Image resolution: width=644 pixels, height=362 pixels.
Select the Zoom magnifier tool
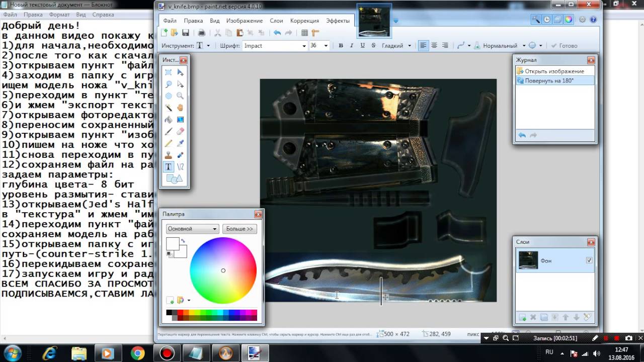180,96
